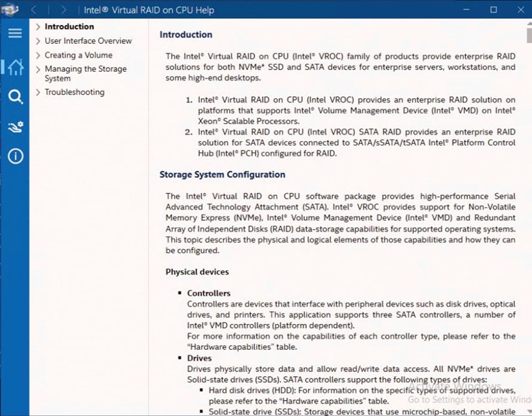Open the User Interface Overview topic

click(88, 40)
